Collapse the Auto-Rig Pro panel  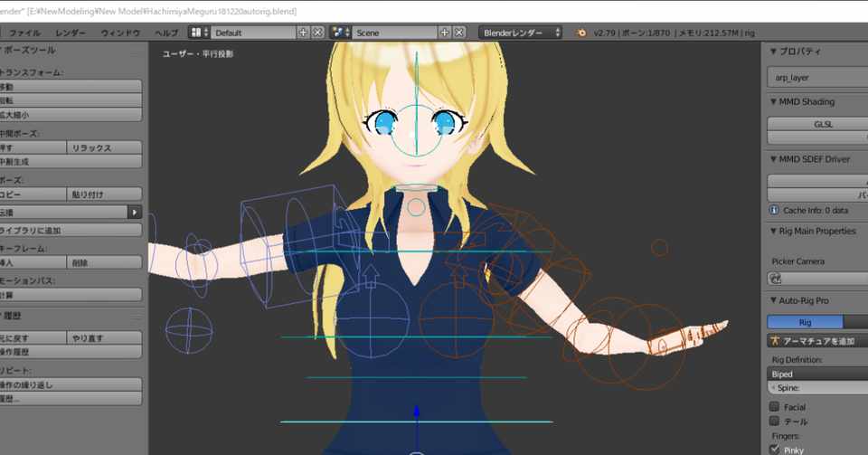point(773,300)
